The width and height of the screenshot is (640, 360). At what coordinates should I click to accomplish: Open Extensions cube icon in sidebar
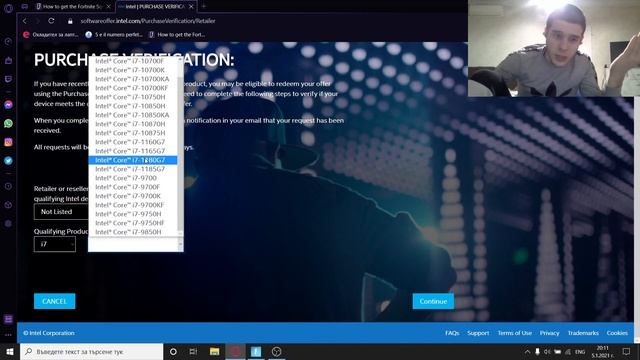point(8,205)
